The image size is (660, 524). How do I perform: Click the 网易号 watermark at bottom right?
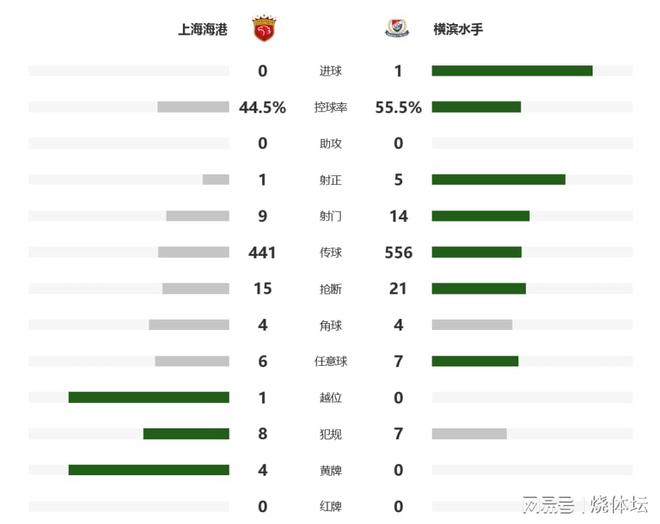pyautogui.click(x=548, y=503)
